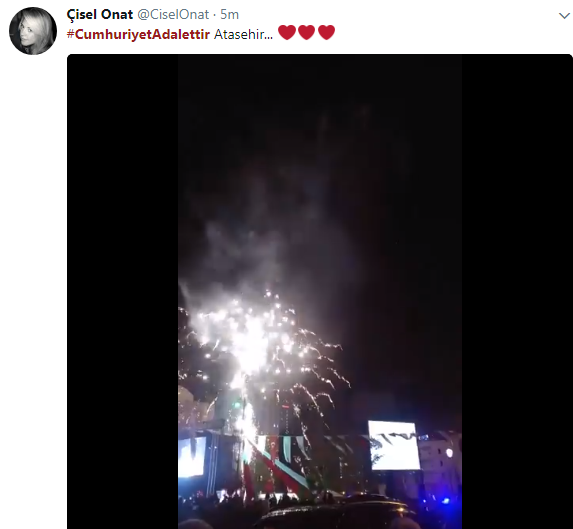Viewport: 573px width, 529px height.
Task: Click the dark sky above the fireworks
Action: 320,110
